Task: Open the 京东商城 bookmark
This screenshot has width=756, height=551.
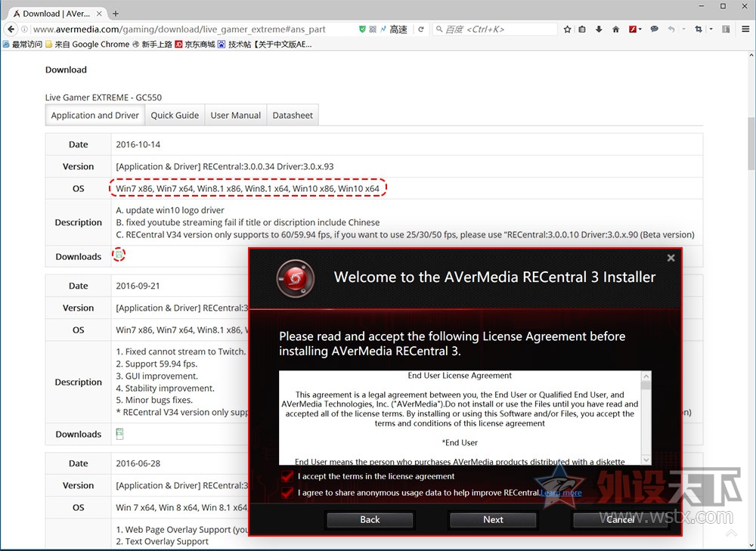Action: (x=195, y=45)
